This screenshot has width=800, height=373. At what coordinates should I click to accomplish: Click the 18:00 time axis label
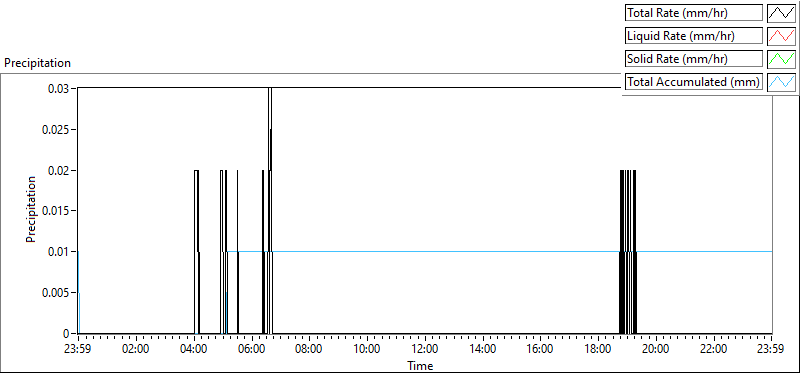click(x=598, y=350)
